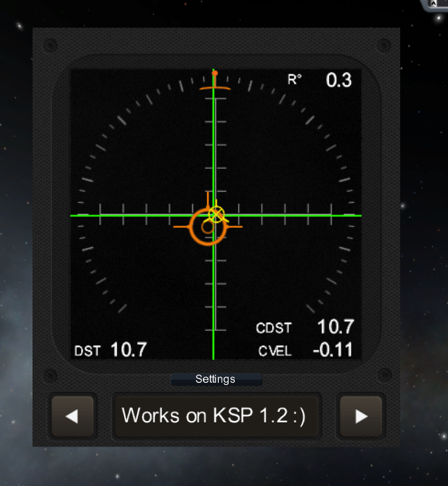The height and width of the screenshot is (486, 448).
Task: Select previous docking port with left arrow
Action: 73,416
